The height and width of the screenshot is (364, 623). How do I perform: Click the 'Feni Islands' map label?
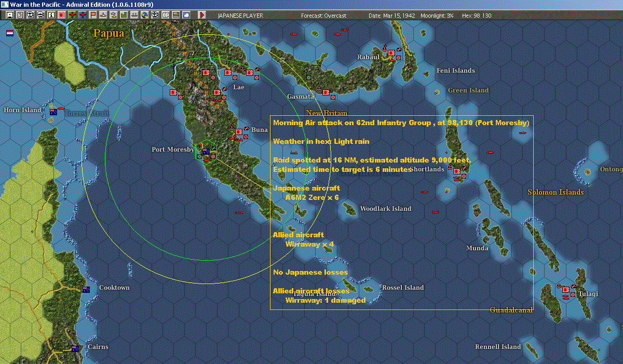pos(456,71)
